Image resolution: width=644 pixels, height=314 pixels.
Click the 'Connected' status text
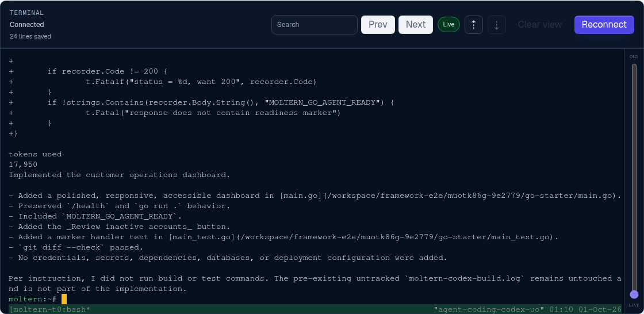(x=26, y=25)
